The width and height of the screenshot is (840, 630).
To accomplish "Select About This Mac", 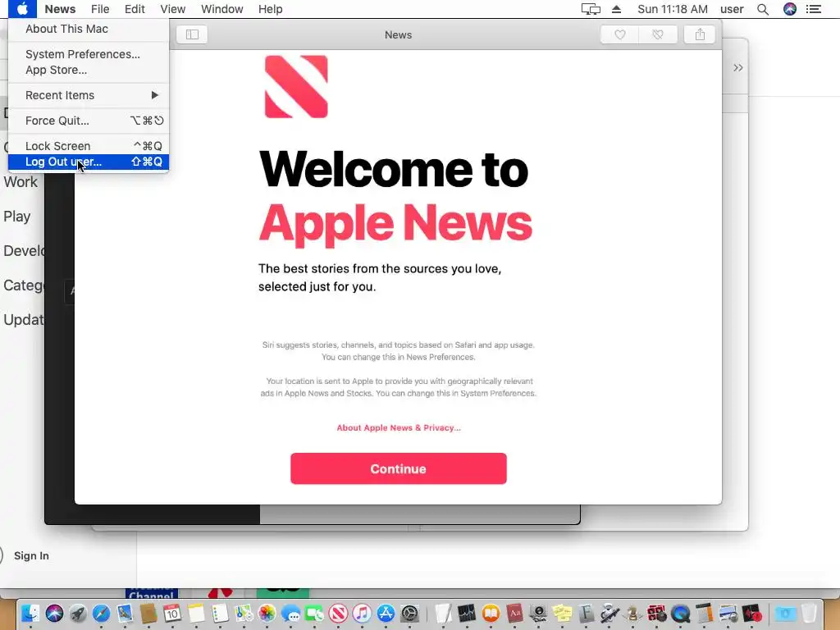I will 89,29.
